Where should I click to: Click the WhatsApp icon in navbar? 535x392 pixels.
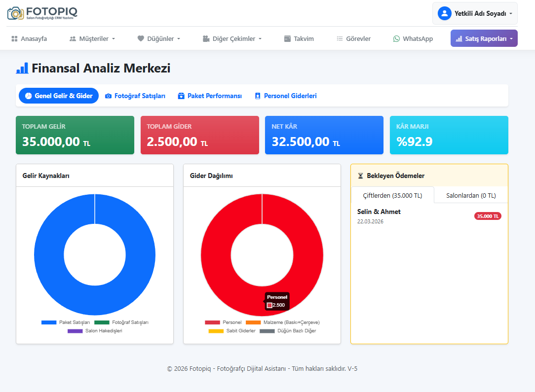(396, 38)
